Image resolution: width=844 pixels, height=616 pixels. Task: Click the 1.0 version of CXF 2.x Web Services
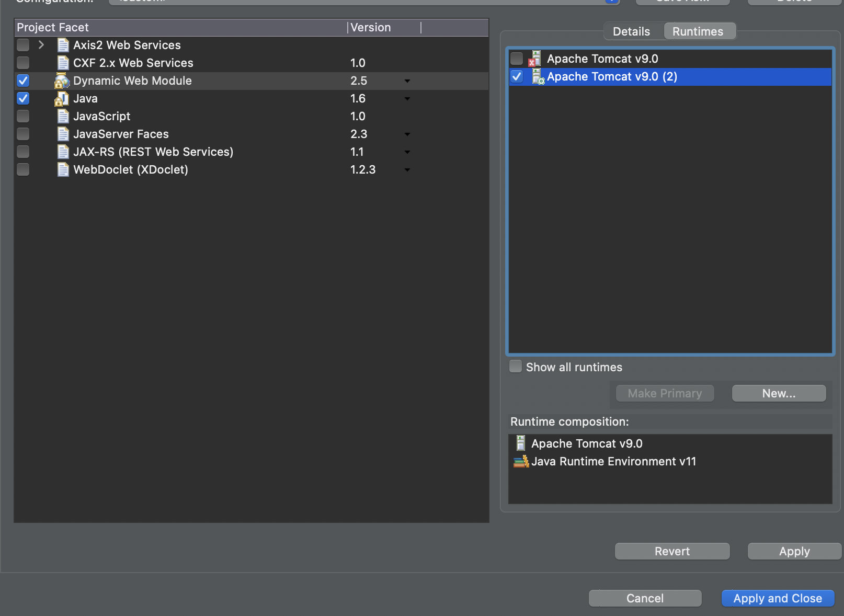(358, 63)
